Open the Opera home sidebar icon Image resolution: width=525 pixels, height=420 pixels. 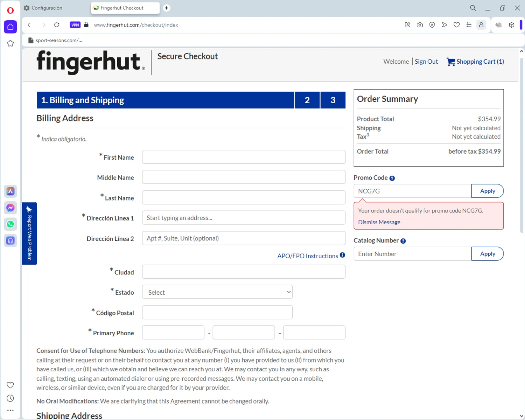(10, 27)
